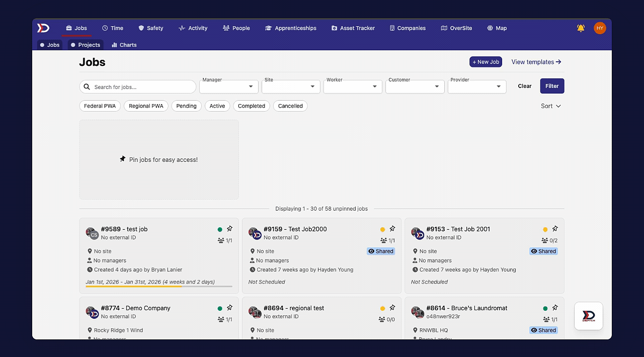Click Shared badge on job #9159
The height and width of the screenshot is (357, 644).
pos(381,251)
